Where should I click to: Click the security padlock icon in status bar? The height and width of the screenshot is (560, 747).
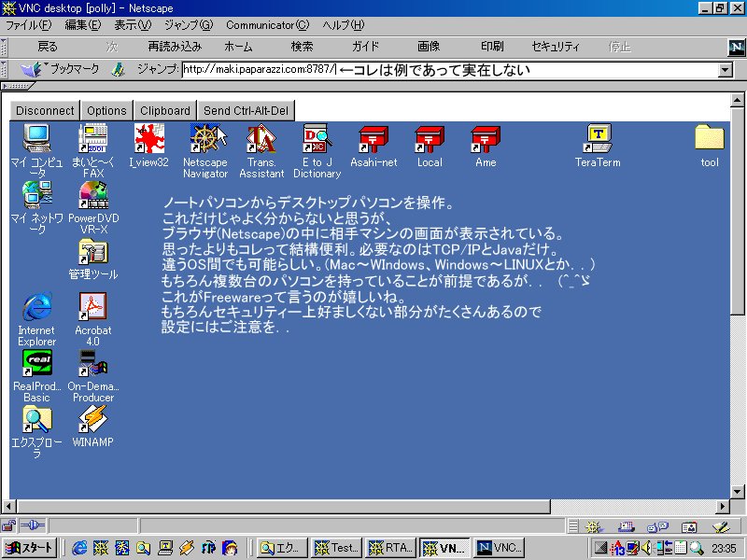(8, 525)
